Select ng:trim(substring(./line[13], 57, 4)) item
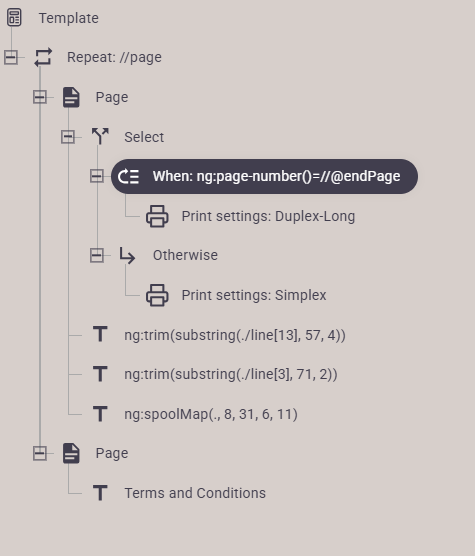This screenshot has width=475, height=556. click(x=234, y=335)
